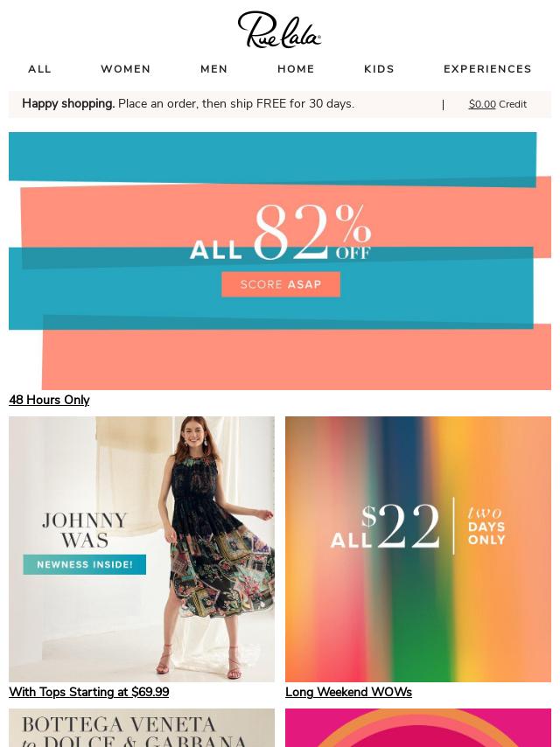
Task: Open the All 82% Off banner
Action: (x=280, y=261)
